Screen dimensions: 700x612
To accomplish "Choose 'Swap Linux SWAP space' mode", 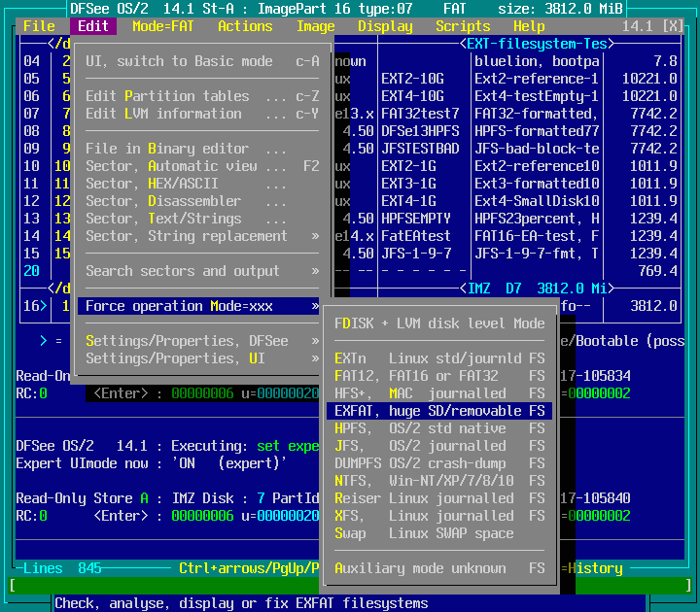I will click(439, 533).
